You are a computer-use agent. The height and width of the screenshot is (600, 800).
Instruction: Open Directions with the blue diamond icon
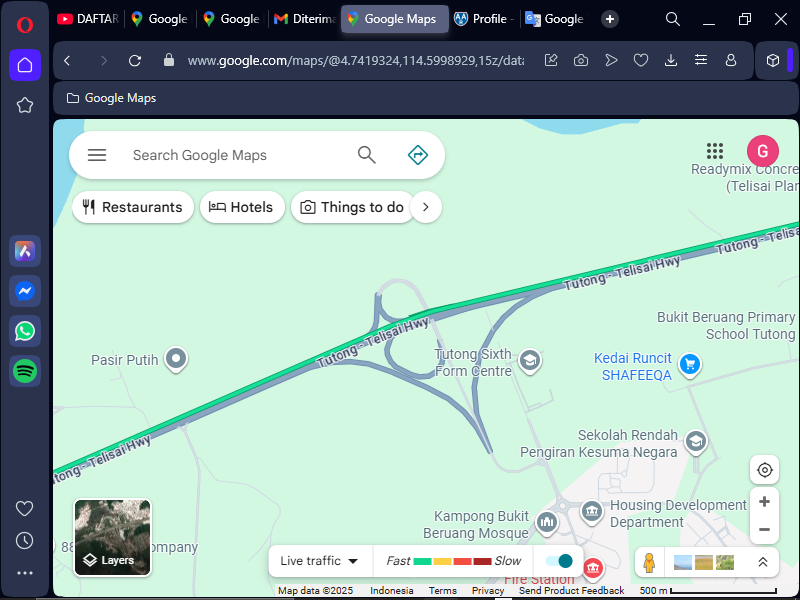pos(418,155)
